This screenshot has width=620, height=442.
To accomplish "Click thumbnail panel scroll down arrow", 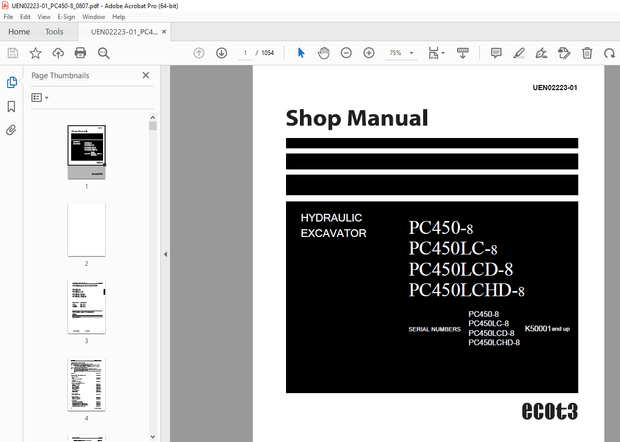I will coord(153,437).
